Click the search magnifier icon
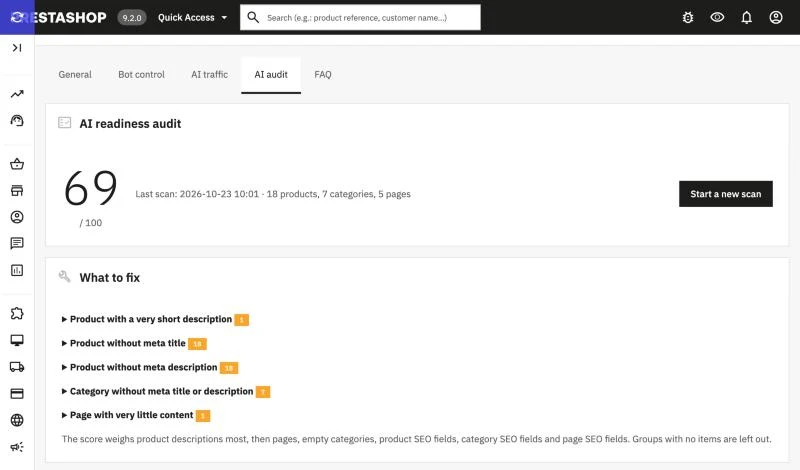This screenshot has width=800, height=470. (x=253, y=17)
